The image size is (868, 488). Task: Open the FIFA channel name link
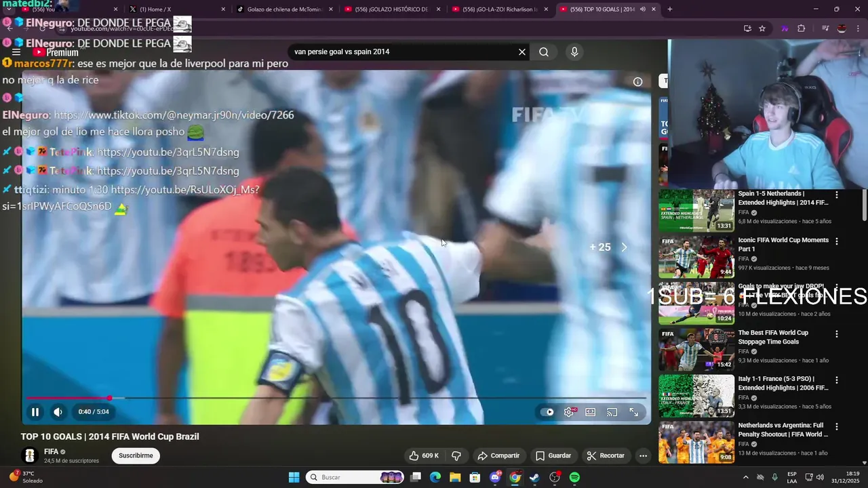click(x=51, y=451)
